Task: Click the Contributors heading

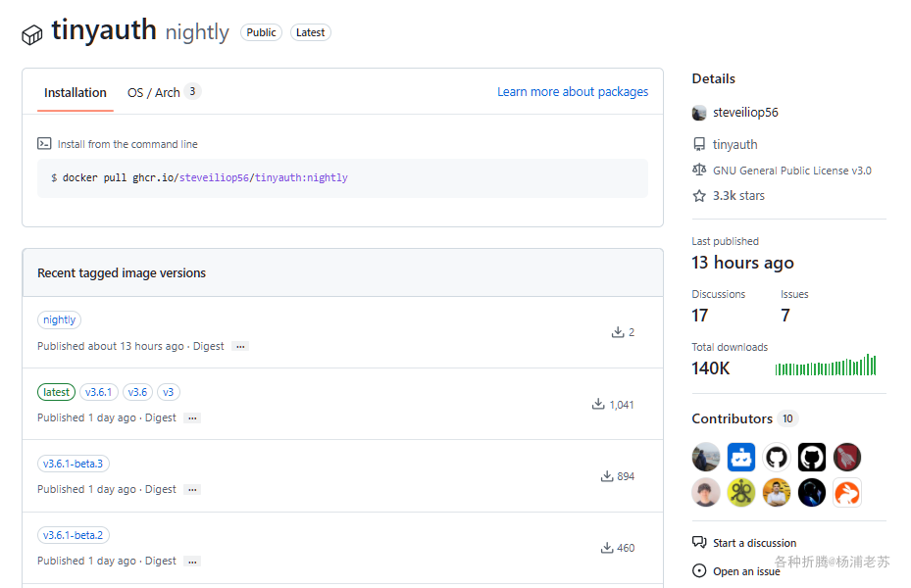Action: coord(733,418)
